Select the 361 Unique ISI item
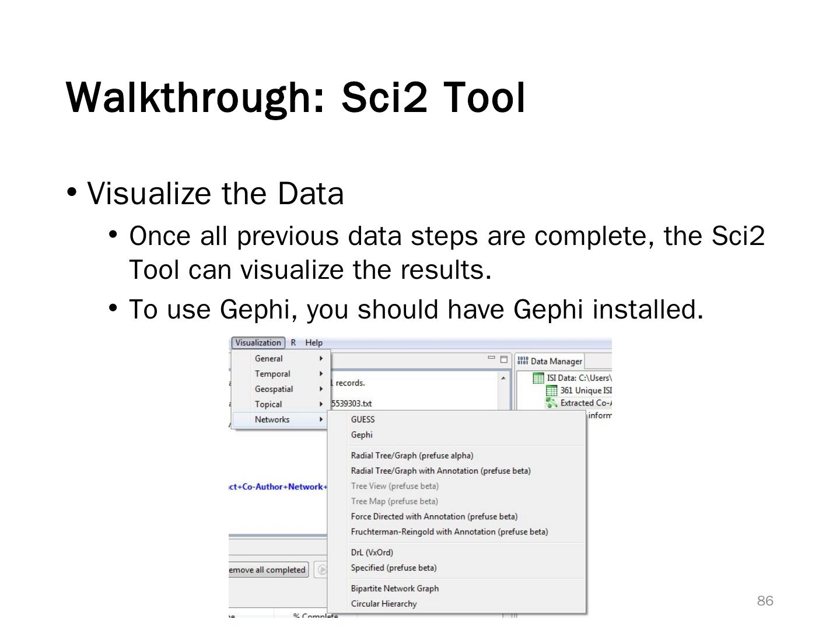Image resolution: width=840 pixels, height=630 pixels. [586, 390]
